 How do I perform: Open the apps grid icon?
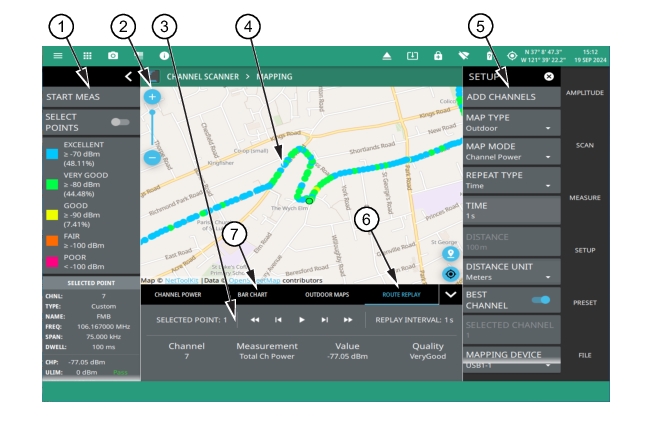click(x=87, y=56)
